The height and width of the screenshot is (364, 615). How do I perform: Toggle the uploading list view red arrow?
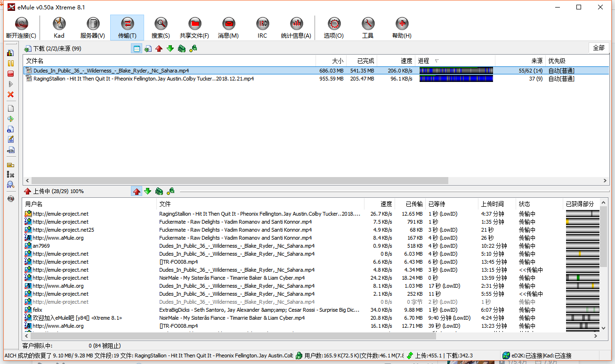(x=137, y=191)
